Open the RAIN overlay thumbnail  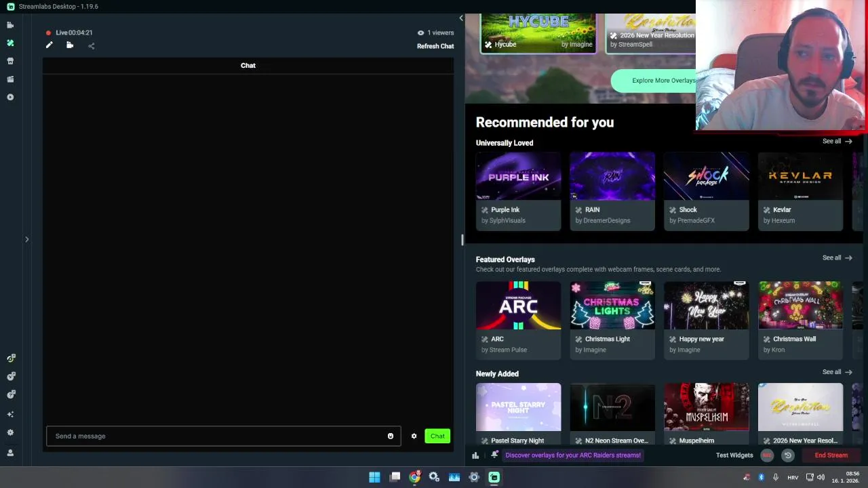click(x=612, y=176)
